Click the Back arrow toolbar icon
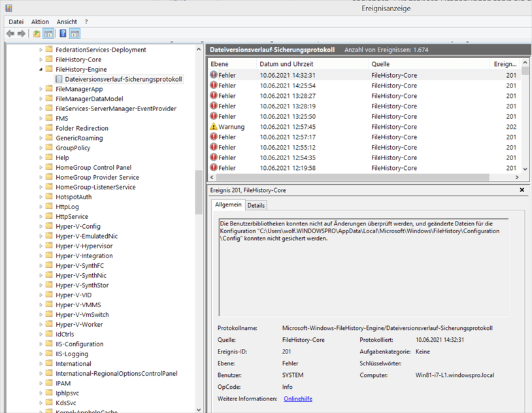 coord(10,33)
